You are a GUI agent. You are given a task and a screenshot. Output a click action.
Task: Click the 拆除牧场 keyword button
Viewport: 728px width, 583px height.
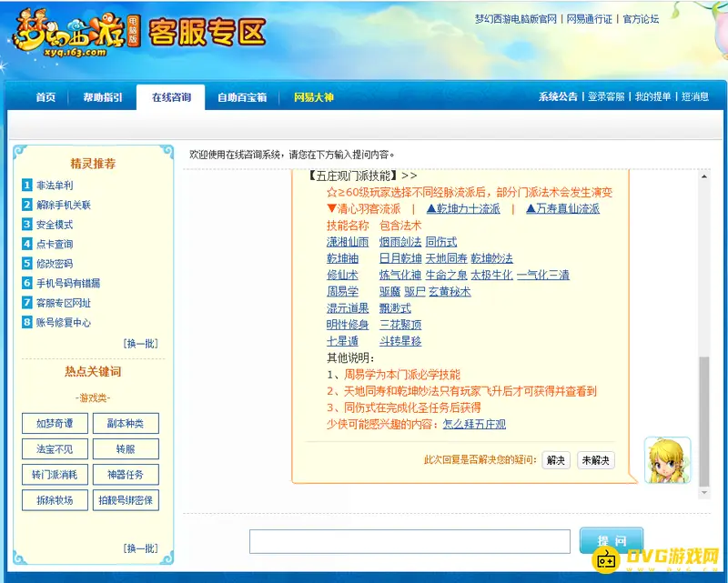coord(55,500)
